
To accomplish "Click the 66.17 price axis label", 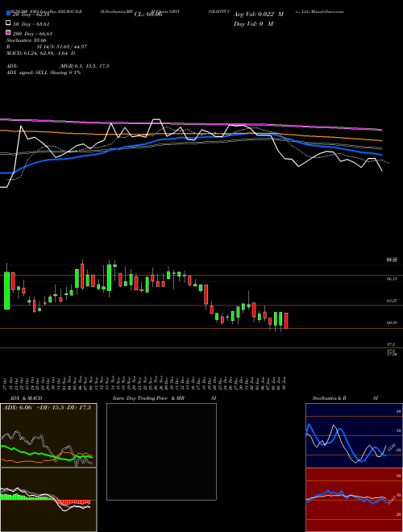I will tap(392, 279).
